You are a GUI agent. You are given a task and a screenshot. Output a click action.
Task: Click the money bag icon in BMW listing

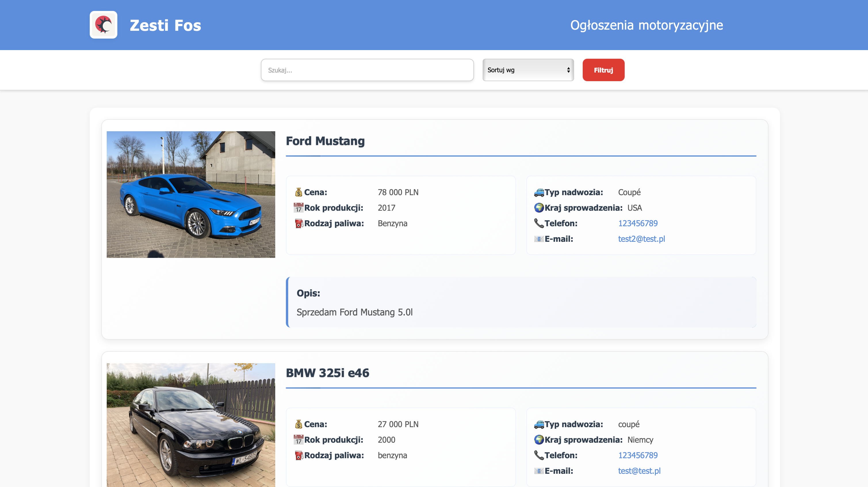click(299, 424)
